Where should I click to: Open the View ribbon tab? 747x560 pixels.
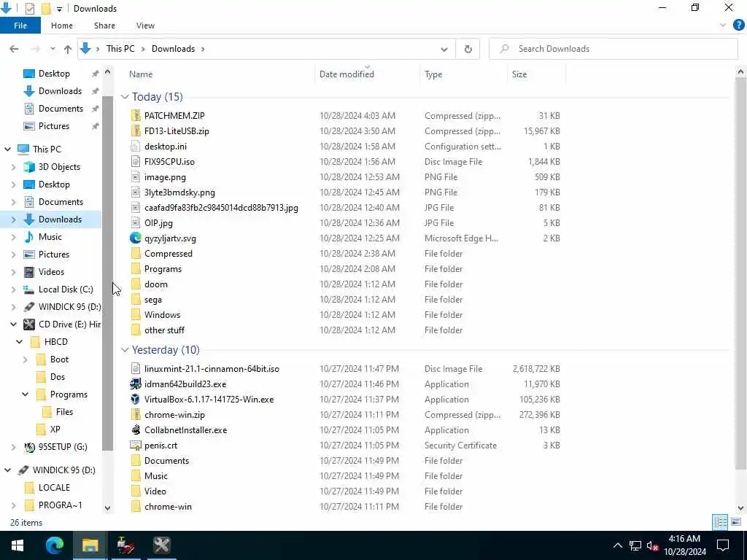click(x=145, y=26)
